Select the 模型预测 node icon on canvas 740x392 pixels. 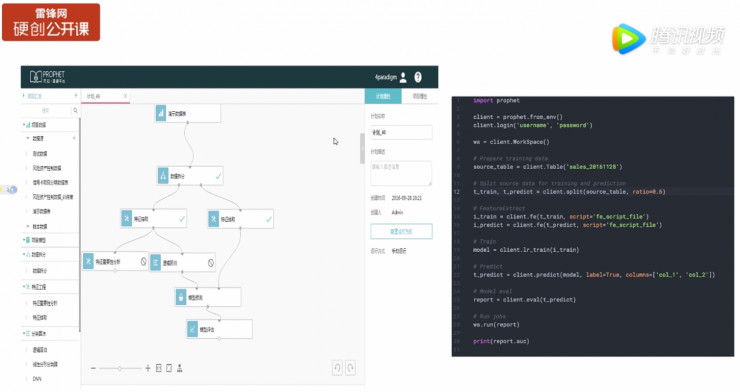tap(181, 297)
